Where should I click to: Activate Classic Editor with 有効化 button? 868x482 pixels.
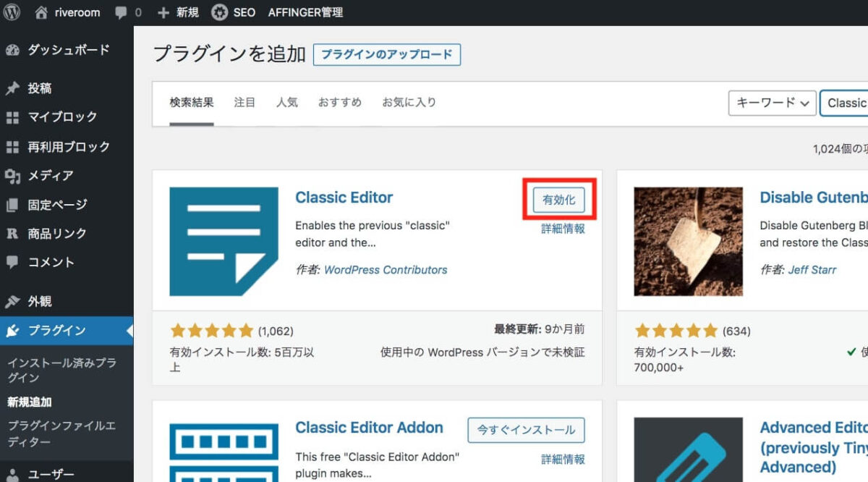tap(559, 200)
